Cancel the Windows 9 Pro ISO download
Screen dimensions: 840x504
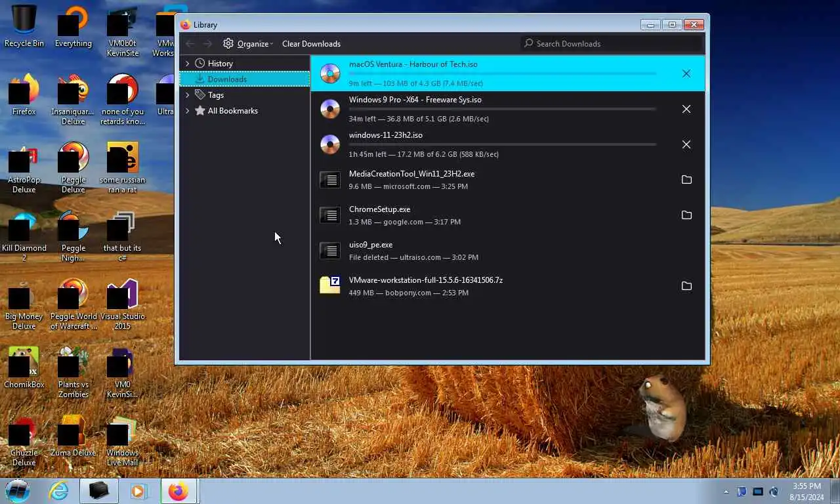(x=686, y=109)
